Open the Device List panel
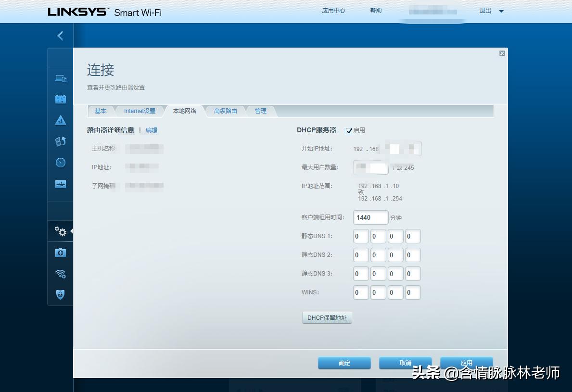Viewport: 572px width, 392px height. coord(60,78)
